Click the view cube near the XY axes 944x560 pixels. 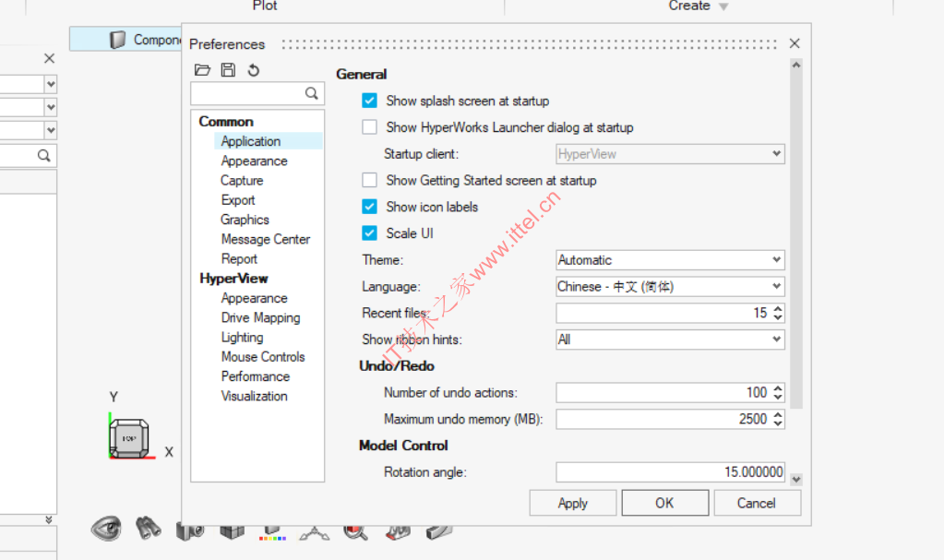click(128, 437)
